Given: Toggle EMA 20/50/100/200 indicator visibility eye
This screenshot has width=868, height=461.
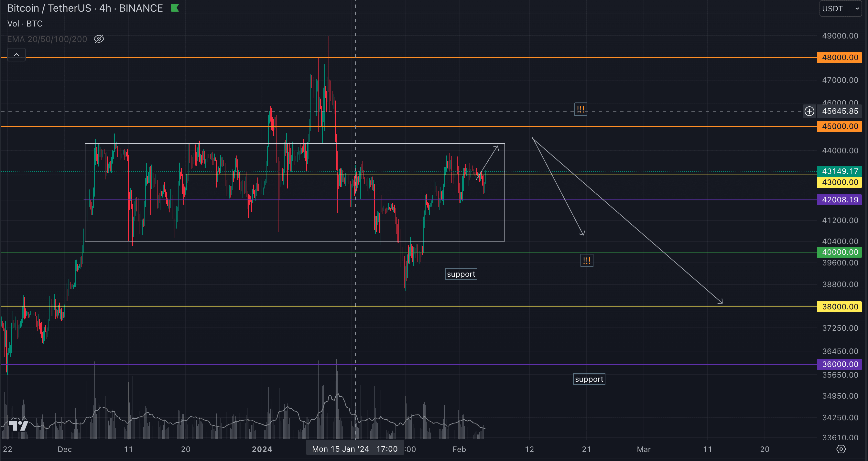Looking at the screenshot, I should [99, 39].
